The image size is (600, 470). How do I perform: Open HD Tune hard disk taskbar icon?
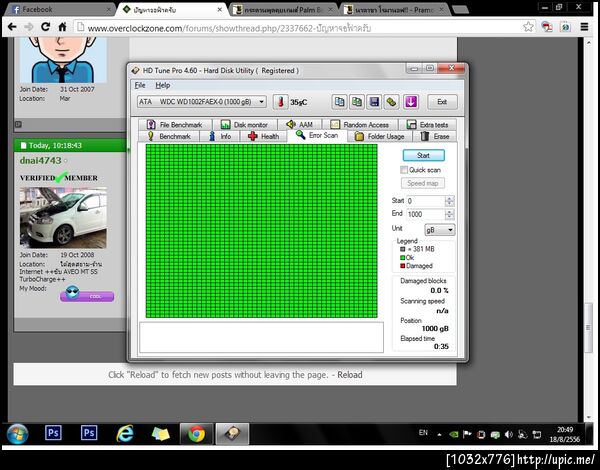tap(232, 434)
